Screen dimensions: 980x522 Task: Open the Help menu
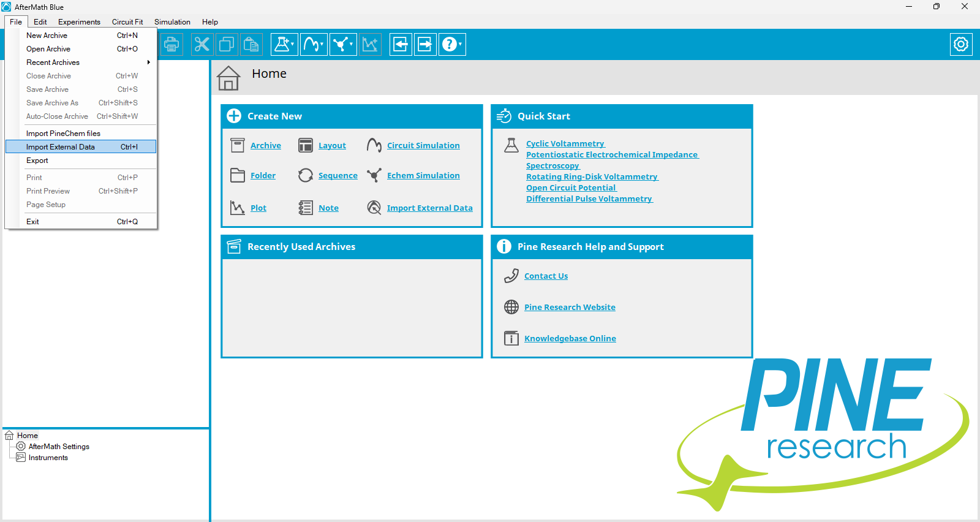210,22
